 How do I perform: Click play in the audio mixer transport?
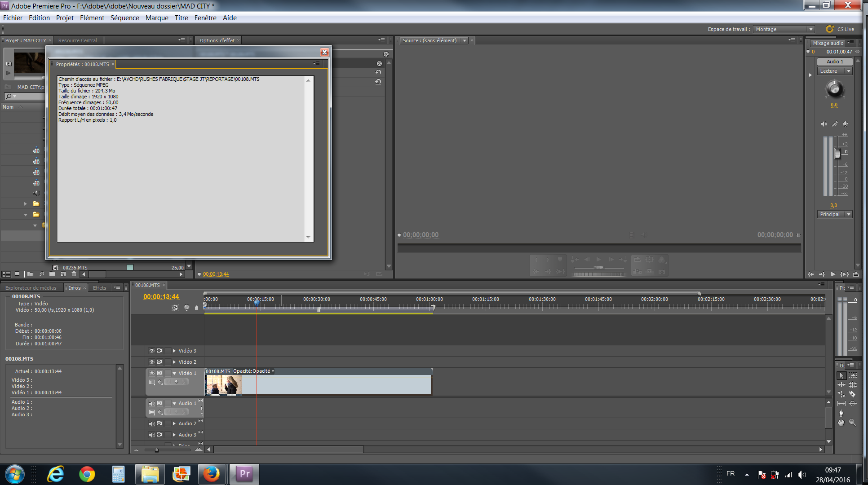pyautogui.click(x=833, y=274)
